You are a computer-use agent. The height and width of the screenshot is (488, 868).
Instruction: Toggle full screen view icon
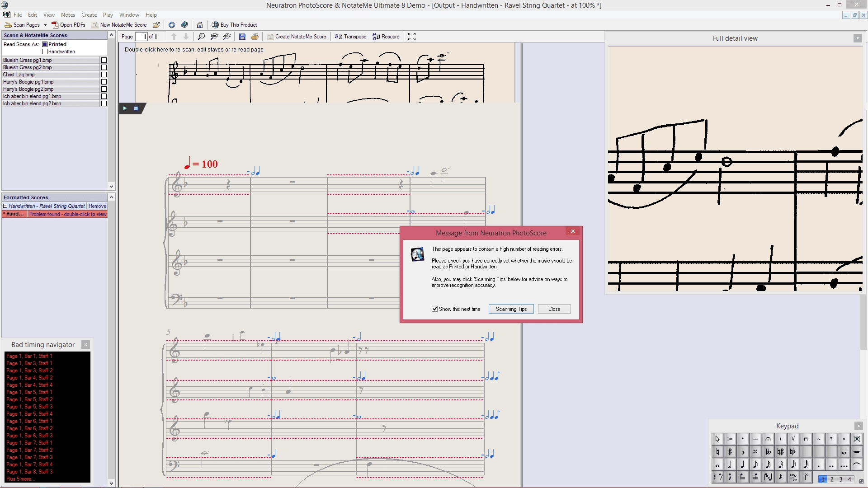tap(412, 37)
